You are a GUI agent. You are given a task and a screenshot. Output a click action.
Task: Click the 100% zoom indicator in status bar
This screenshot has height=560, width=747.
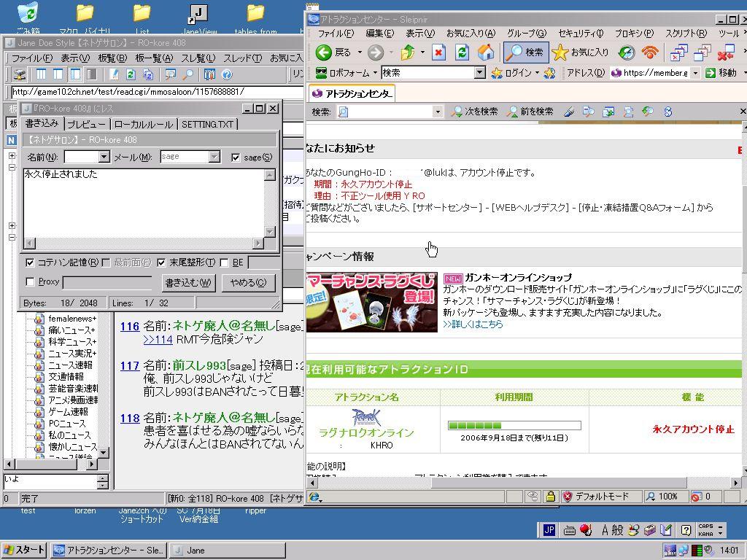tap(662, 497)
